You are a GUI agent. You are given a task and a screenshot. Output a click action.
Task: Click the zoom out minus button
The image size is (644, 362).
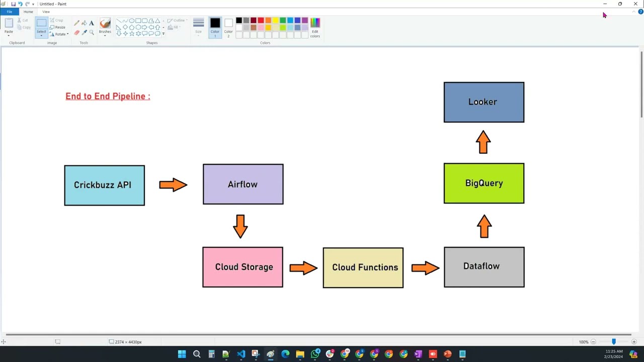pyautogui.click(x=593, y=342)
